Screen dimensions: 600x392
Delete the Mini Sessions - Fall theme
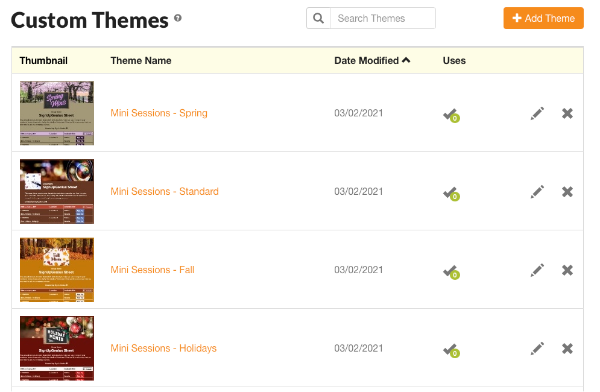[x=567, y=270]
